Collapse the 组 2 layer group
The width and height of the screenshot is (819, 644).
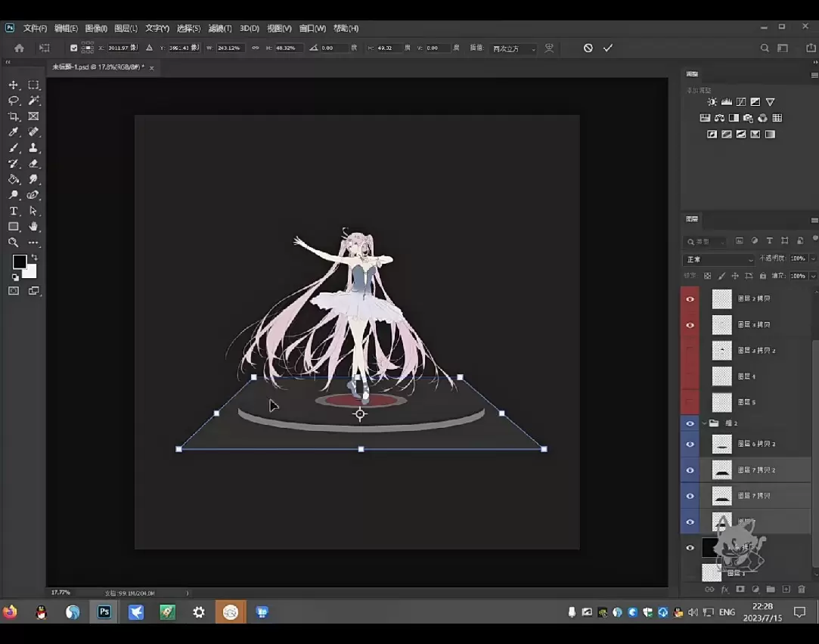tap(705, 424)
